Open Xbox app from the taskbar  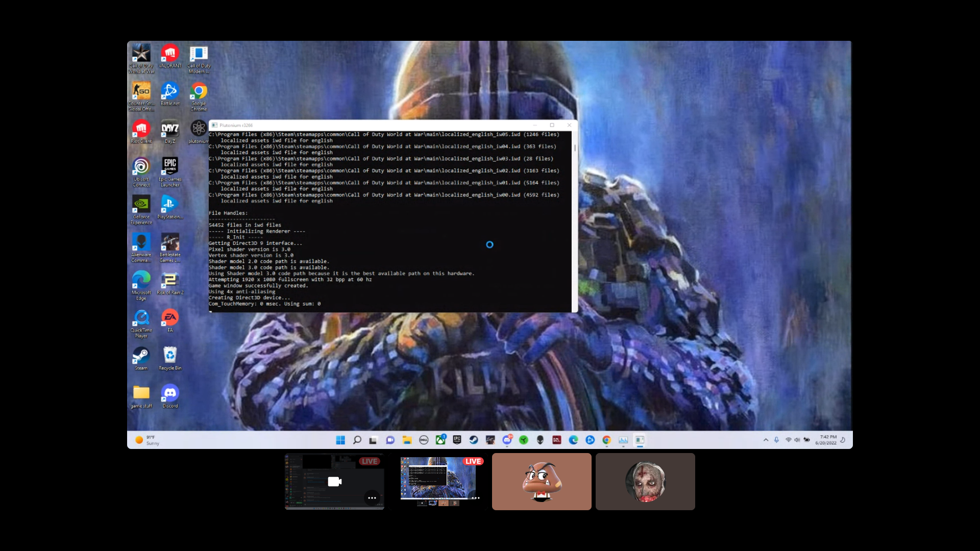pyautogui.click(x=440, y=440)
